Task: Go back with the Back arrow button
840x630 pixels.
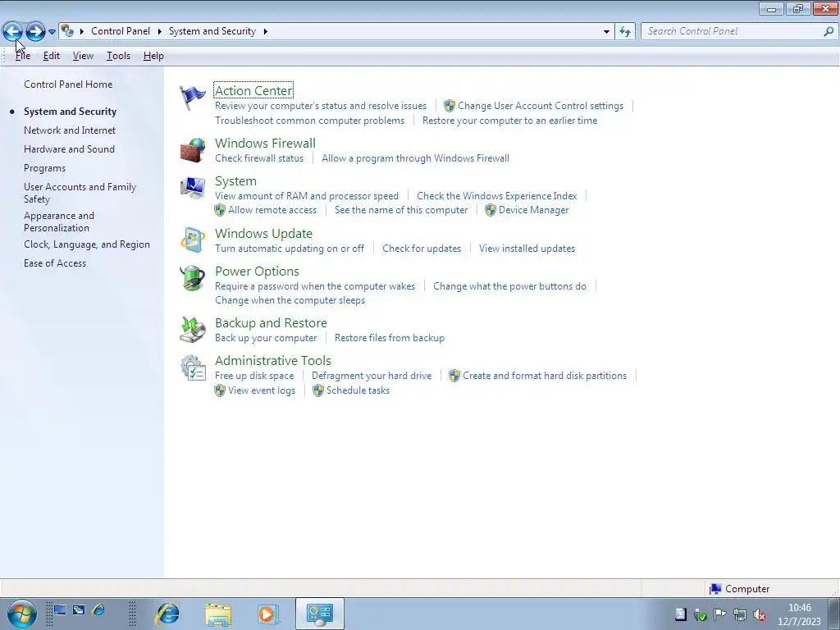Action: point(12,32)
